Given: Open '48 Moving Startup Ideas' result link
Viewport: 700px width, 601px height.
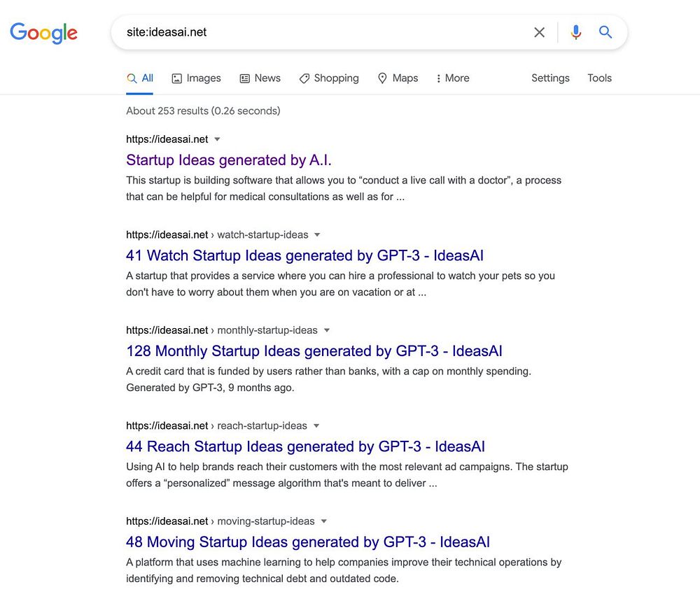Looking at the screenshot, I should pos(308,542).
